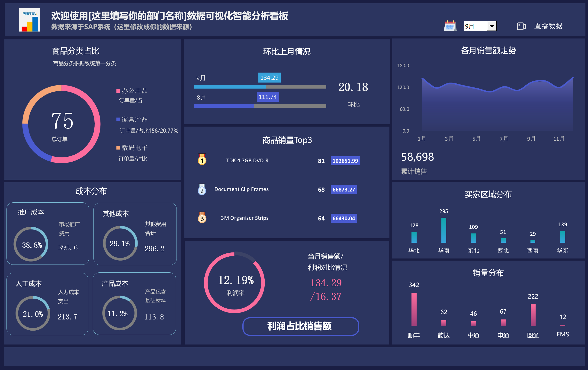588x370 pixels.
Task: Click the orange 数码电子 legend marker
Action: click(118, 148)
